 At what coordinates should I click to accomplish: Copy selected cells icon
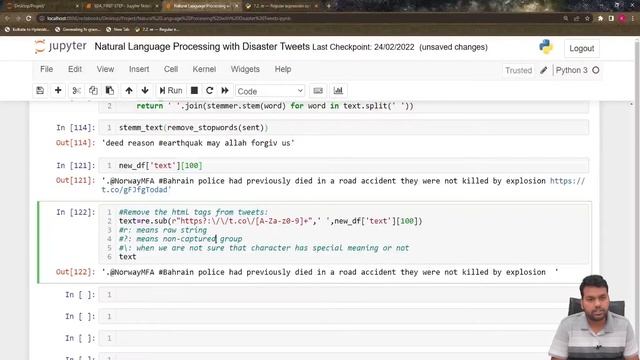[93, 91]
